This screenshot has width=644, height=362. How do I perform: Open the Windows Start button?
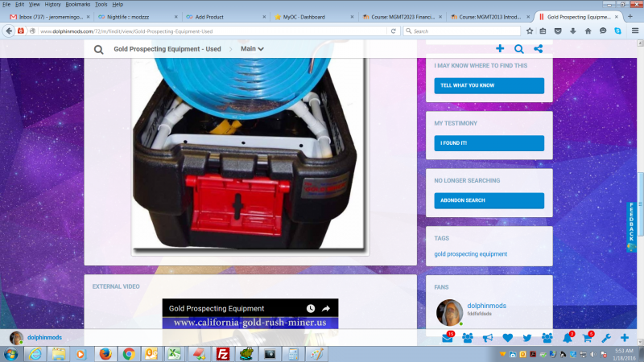(x=11, y=354)
